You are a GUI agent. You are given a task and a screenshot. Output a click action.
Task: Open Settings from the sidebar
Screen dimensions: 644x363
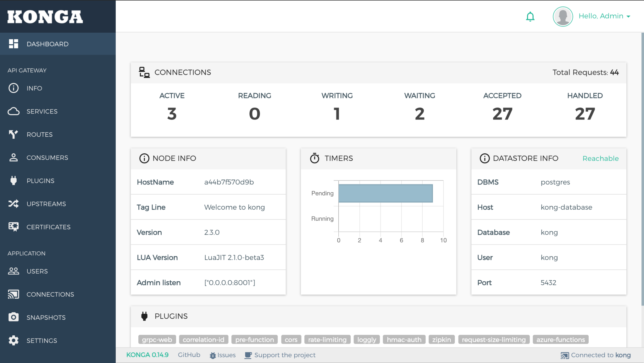(x=42, y=340)
